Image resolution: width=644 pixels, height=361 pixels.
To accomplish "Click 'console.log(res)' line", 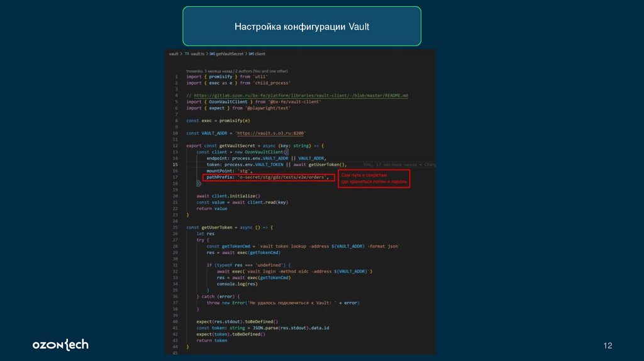I will tap(237, 284).
